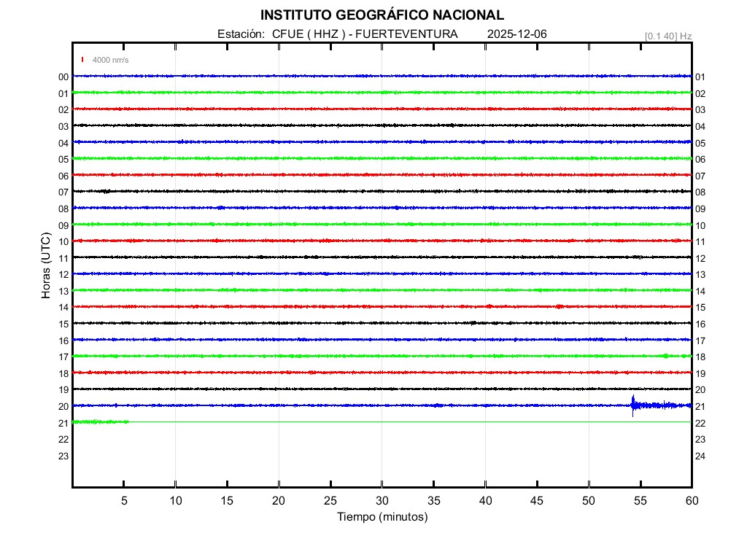Click the Tiempo (minutos) axis label
The width and height of the screenshot is (747, 560).
pos(382,517)
